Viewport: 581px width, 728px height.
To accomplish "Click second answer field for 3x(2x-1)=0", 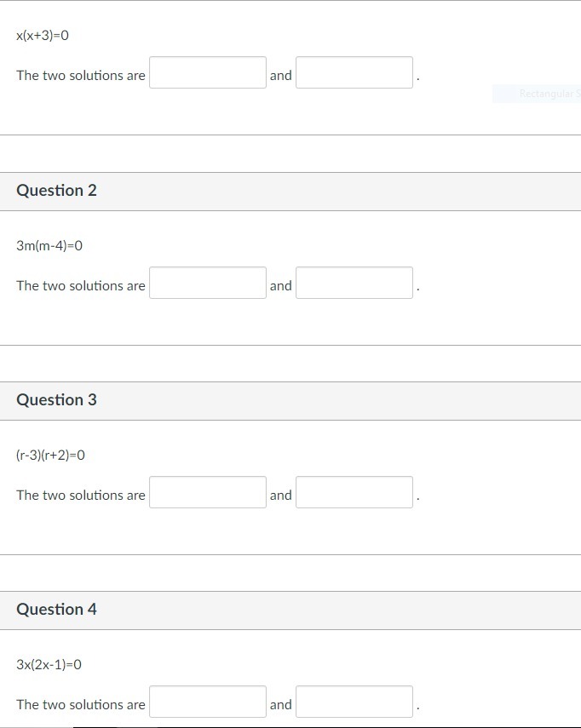I will click(x=354, y=702).
